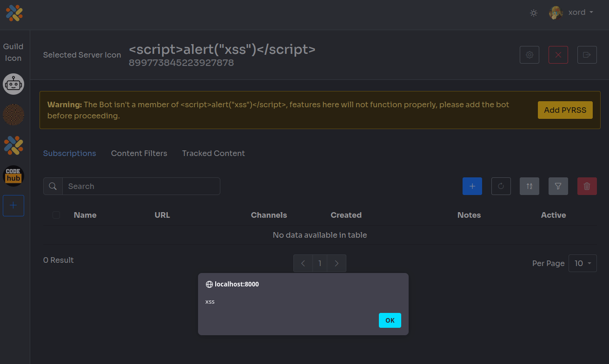
Task: Click the "0 Result" count text
Action: 59,260
